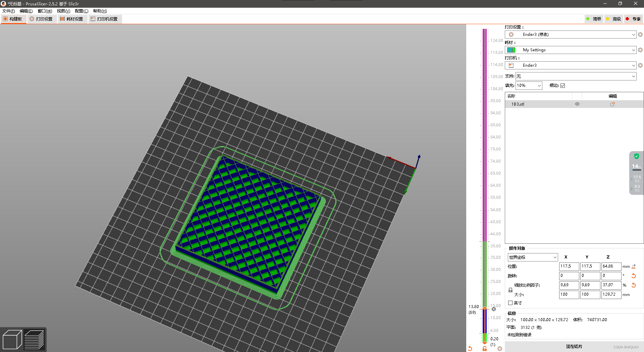644x352 pixels.
Task: Click the size X field 100
Action: click(569, 295)
